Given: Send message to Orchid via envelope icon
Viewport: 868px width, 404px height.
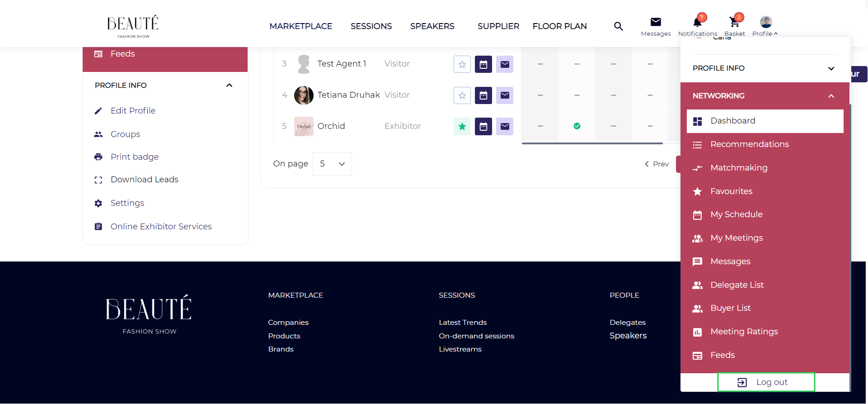Looking at the screenshot, I should click(505, 127).
